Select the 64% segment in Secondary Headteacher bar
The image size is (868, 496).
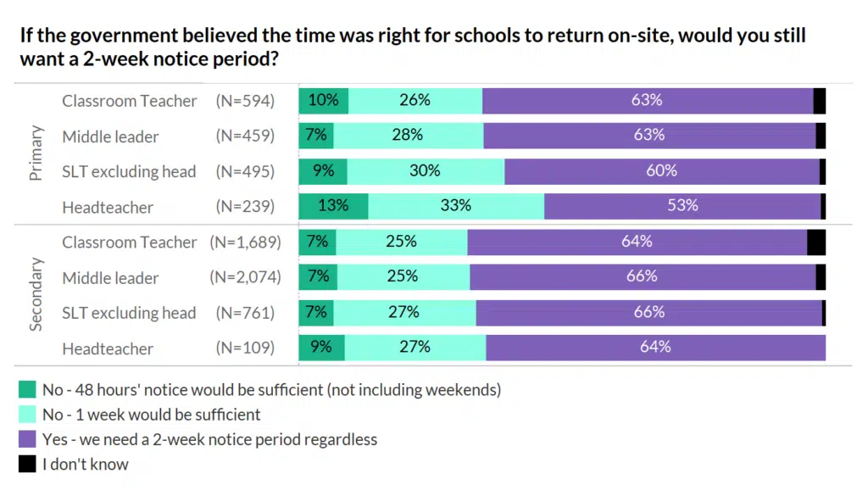[655, 348]
